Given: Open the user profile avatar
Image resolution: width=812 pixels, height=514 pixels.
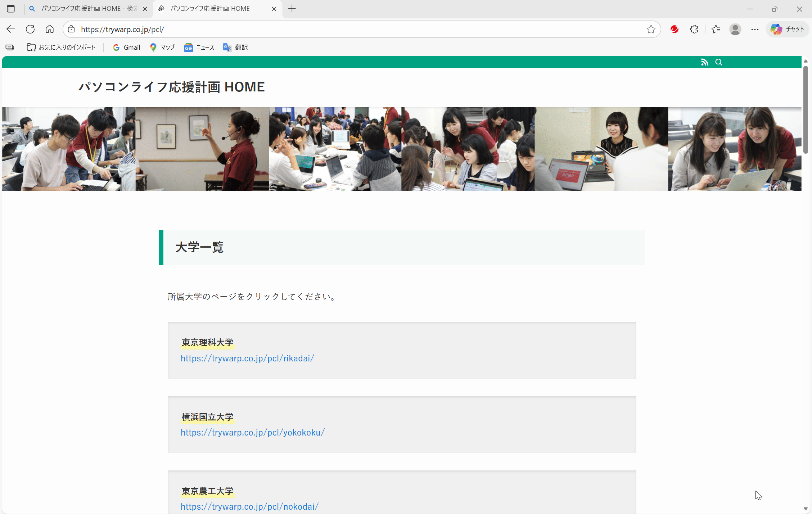Looking at the screenshot, I should click(x=735, y=29).
